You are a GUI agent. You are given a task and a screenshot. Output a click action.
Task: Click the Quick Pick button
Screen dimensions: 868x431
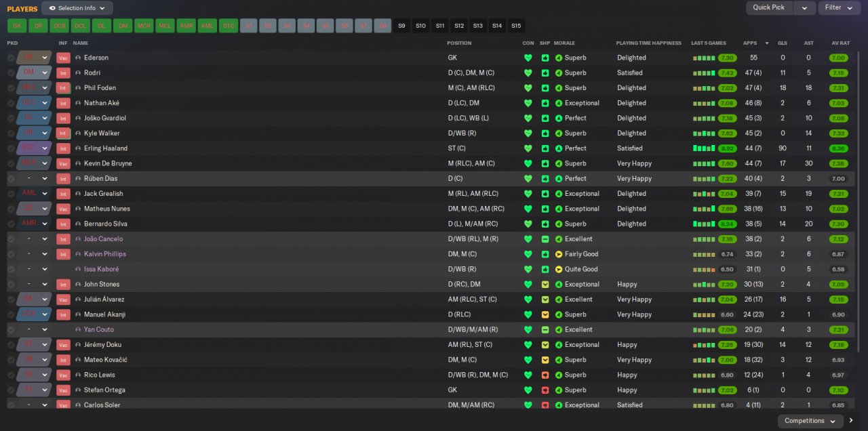pyautogui.click(x=769, y=8)
